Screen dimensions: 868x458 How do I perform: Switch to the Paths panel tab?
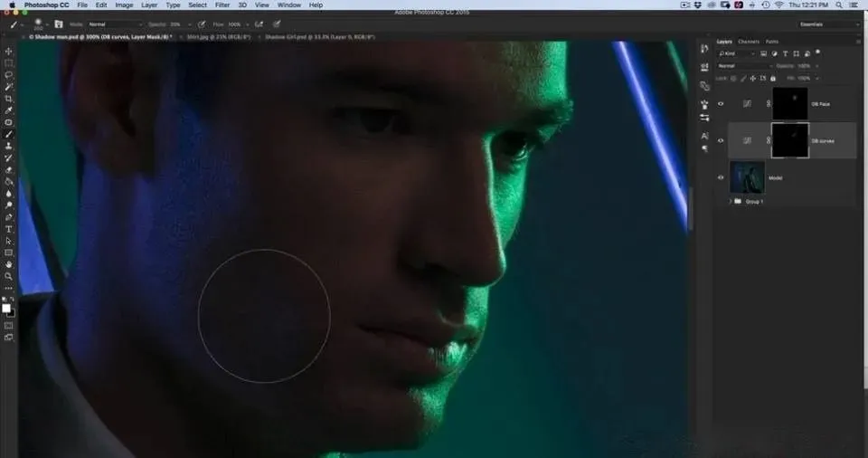(x=771, y=42)
